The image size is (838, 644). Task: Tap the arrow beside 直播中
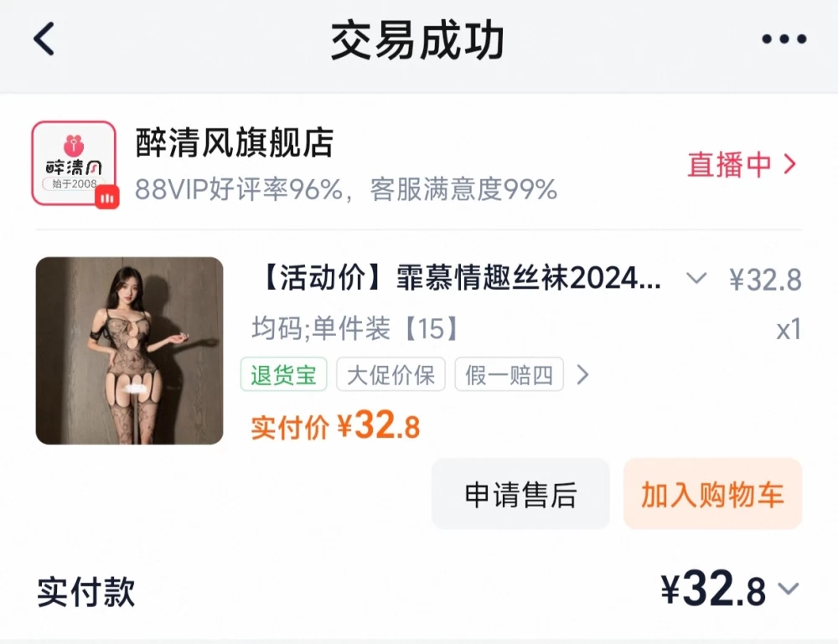(790, 164)
